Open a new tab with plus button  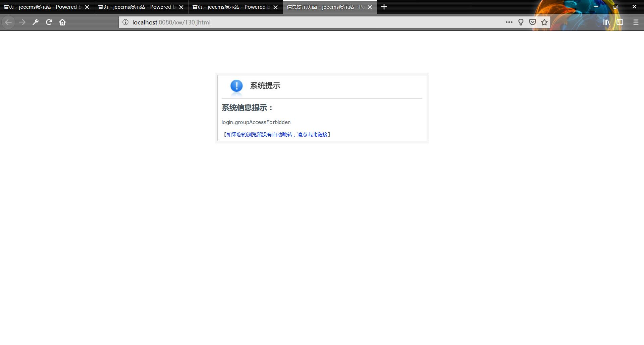point(384,7)
